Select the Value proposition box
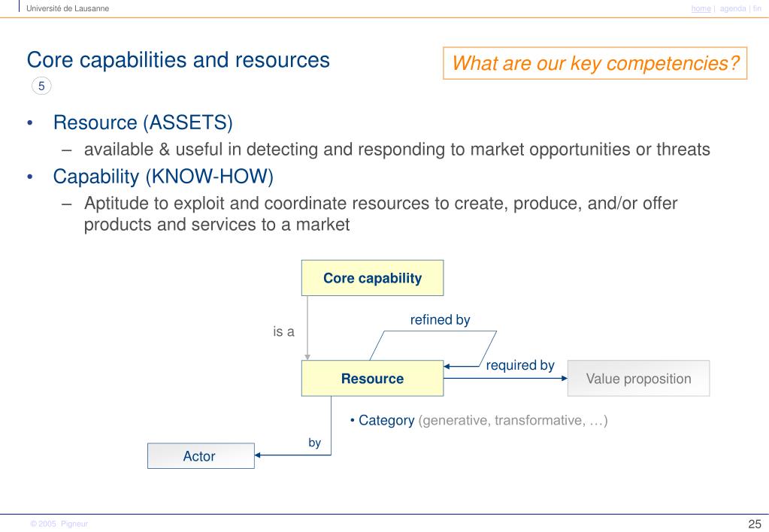This screenshot has height=532, width=769. point(638,379)
